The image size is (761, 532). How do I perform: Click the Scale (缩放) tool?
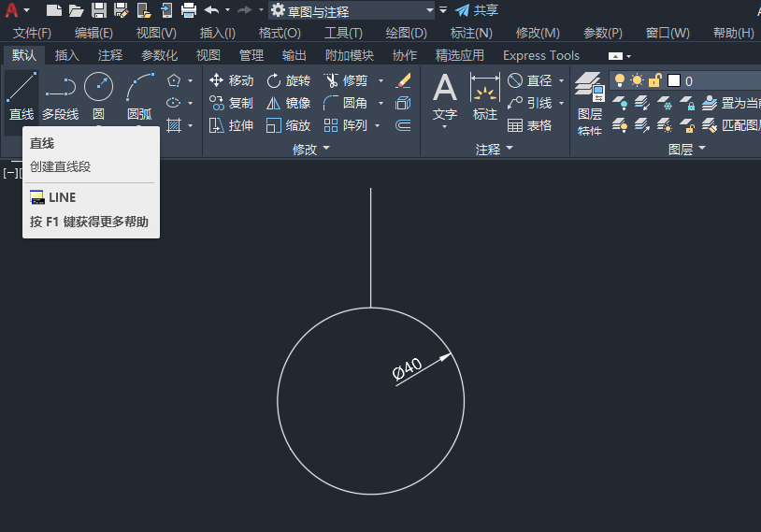(288, 125)
